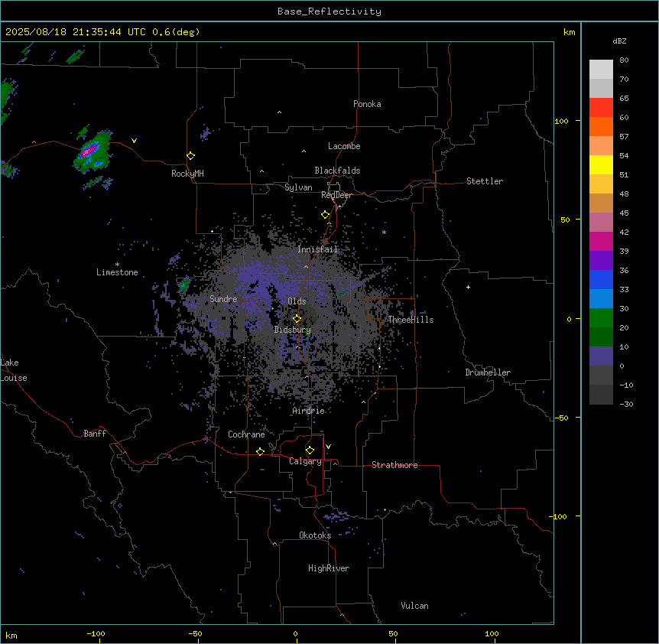Click the Okotoks label
Image resolution: width=659 pixels, height=644 pixels.
(315, 535)
